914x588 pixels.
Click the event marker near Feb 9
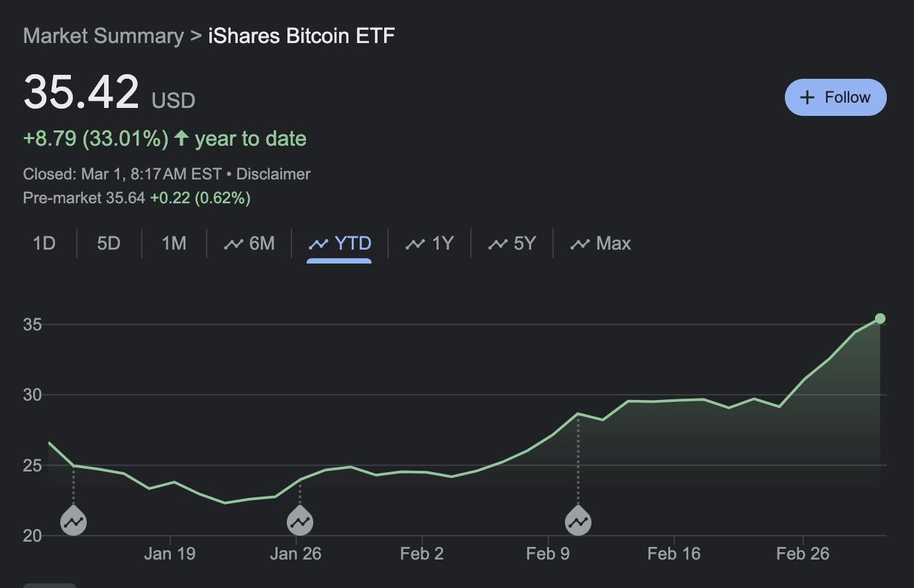[x=578, y=522]
